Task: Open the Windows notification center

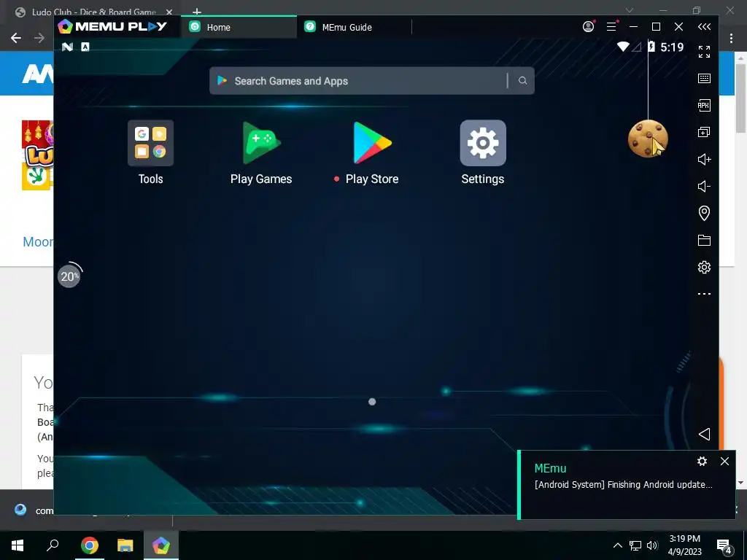Action: pyautogui.click(x=724, y=546)
